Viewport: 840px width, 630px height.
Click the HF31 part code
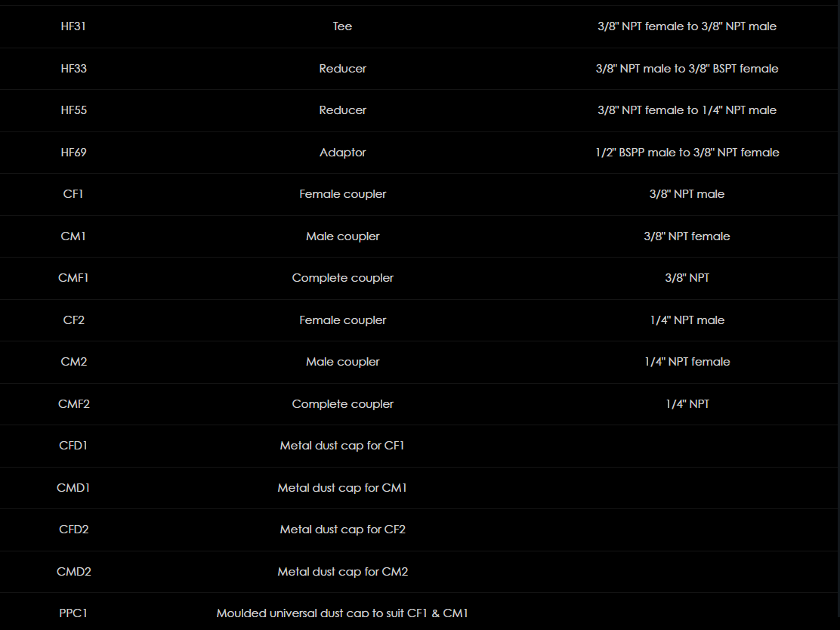[73, 26]
